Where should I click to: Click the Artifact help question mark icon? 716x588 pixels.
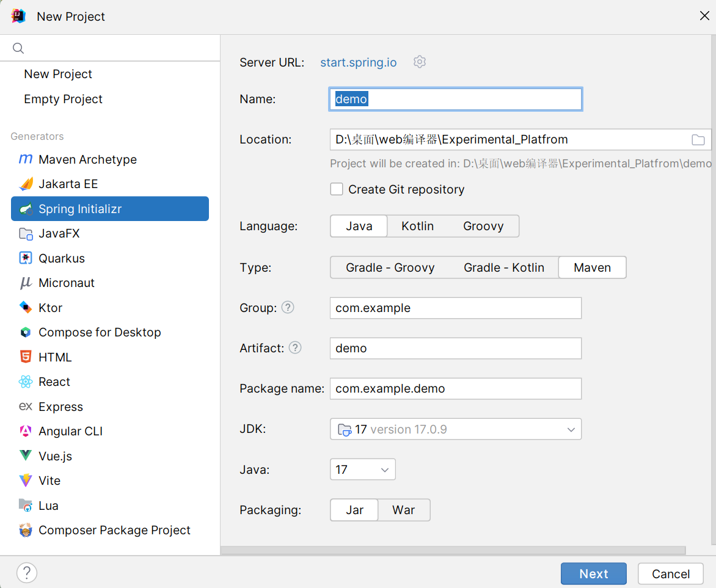[x=295, y=348]
